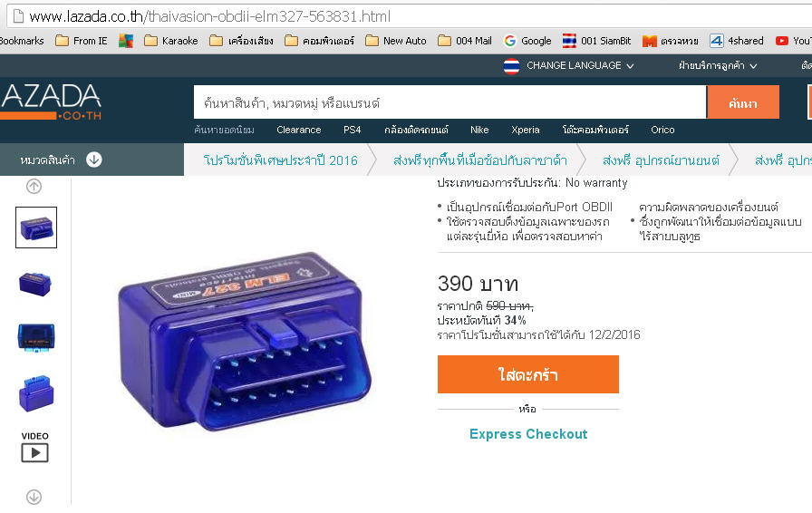Click the Express Checkout link

(x=528, y=434)
